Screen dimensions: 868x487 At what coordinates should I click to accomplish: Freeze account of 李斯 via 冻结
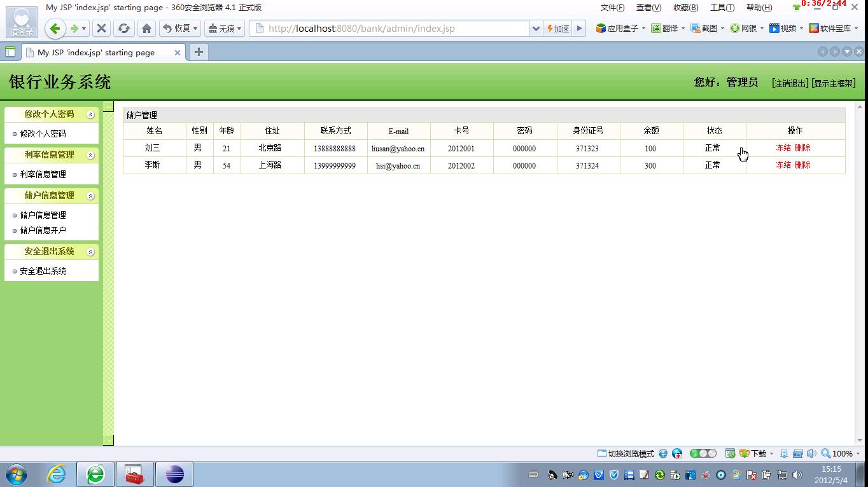click(x=783, y=165)
